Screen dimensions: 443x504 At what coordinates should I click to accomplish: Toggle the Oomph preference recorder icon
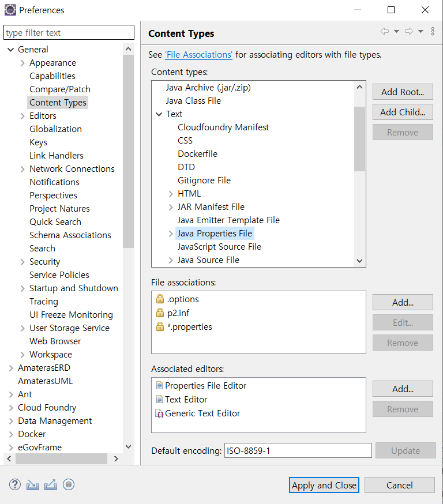coord(69,484)
